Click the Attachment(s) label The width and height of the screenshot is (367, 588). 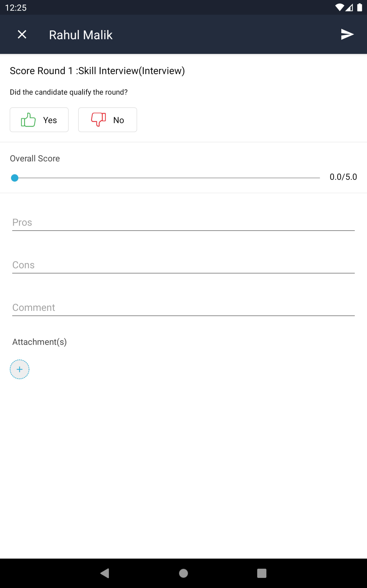[x=39, y=342]
